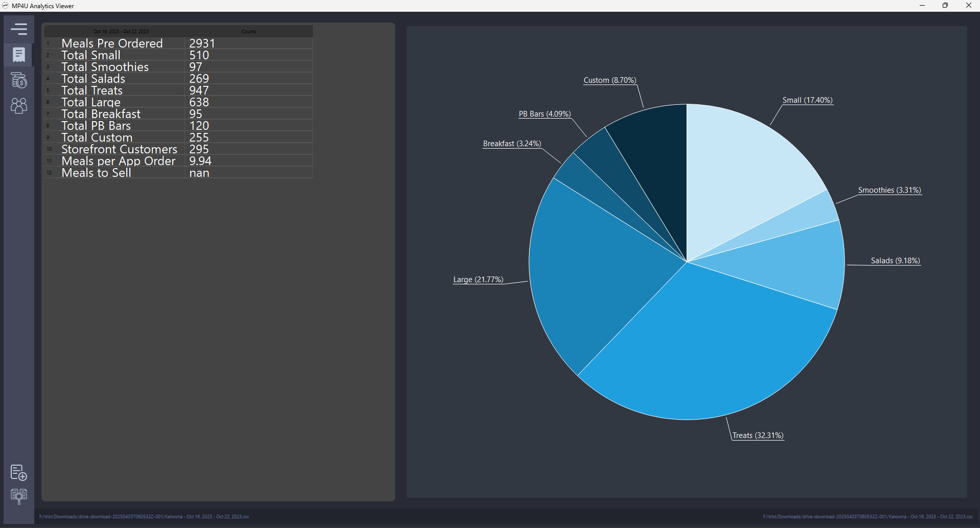Select the Total Salads row label
Viewport: 980px width, 528px height.
tap(93, 79)
